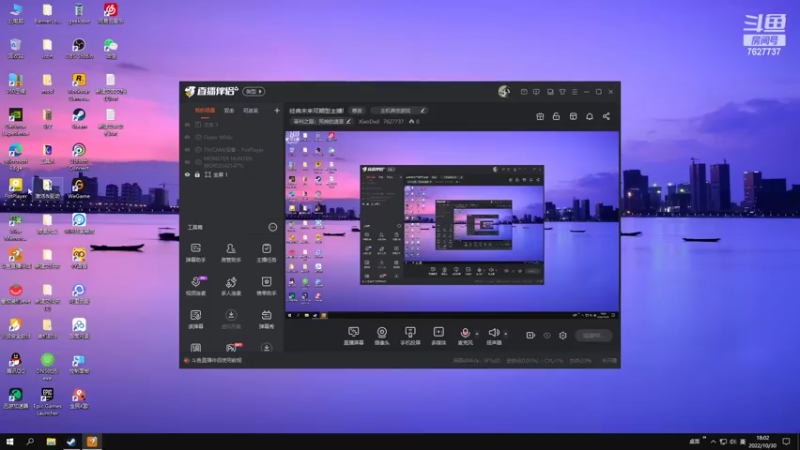This screenshot has width=800, height=450.
Task: Open streaming settings gear icon
Action: point(563,335)
